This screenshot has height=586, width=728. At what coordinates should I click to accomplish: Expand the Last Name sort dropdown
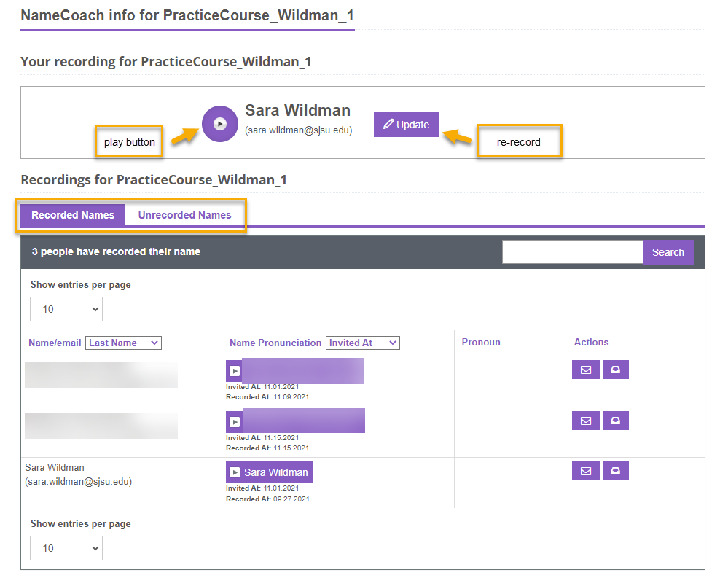(123, 343)
